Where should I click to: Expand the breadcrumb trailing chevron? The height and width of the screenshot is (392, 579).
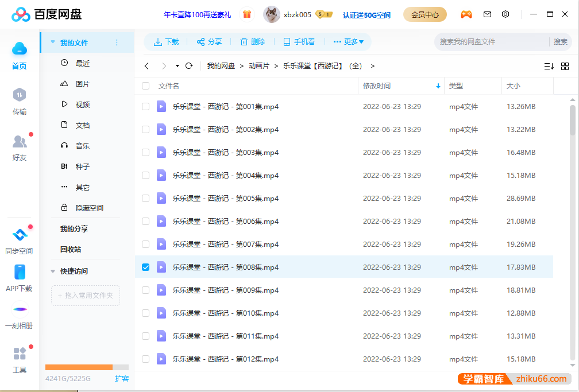pos(373,66)
